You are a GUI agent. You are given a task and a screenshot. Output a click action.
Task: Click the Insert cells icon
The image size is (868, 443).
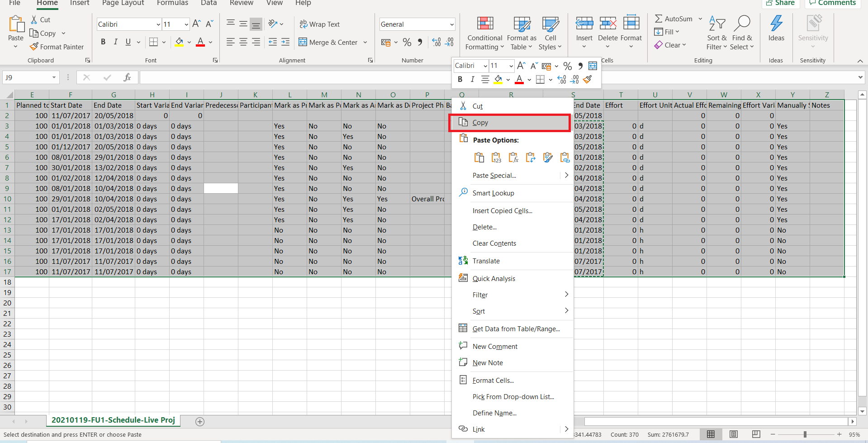pos(584,23)
